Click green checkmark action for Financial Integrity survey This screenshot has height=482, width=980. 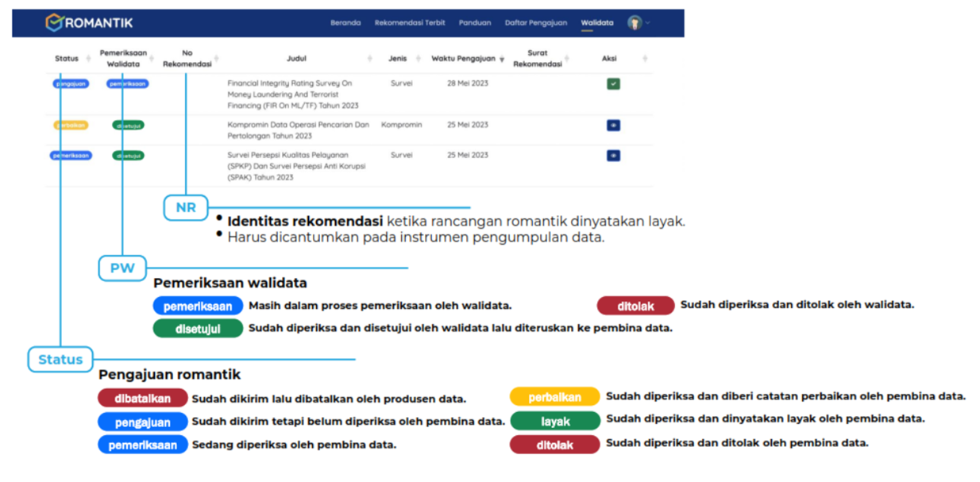[x=613, y=84]
